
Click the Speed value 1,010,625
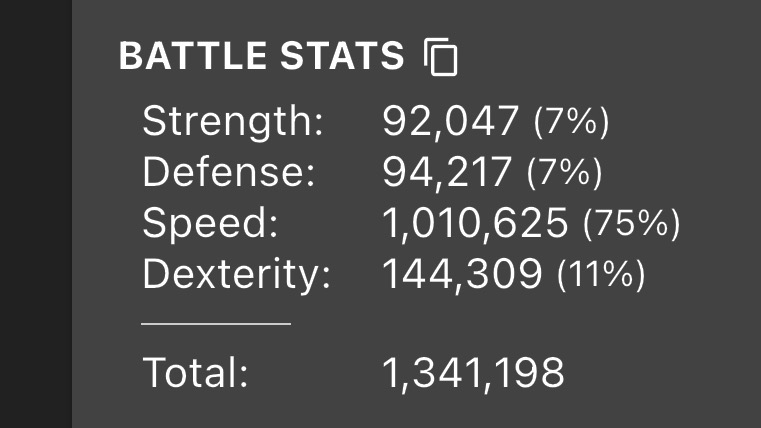pyautogui.click(x=475, y=223)
